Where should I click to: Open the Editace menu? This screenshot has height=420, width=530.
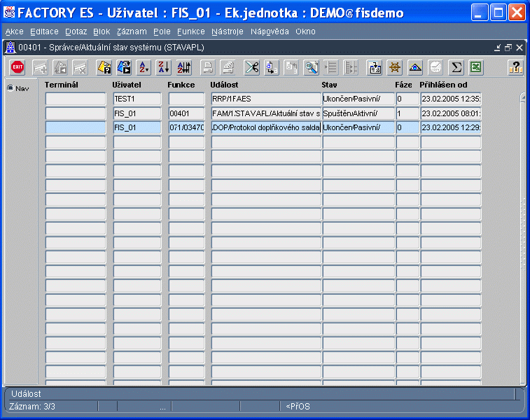point(44,31)
